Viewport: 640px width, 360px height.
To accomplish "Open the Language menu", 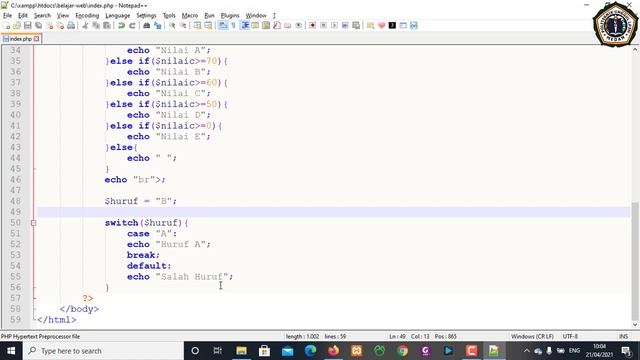I will (x=118, y=16).
